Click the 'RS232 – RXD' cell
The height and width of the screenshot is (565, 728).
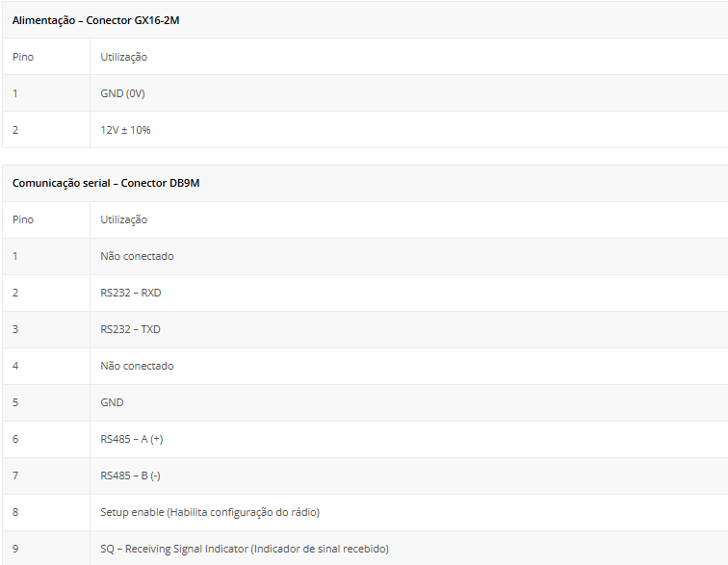click(x=130, y=293)
